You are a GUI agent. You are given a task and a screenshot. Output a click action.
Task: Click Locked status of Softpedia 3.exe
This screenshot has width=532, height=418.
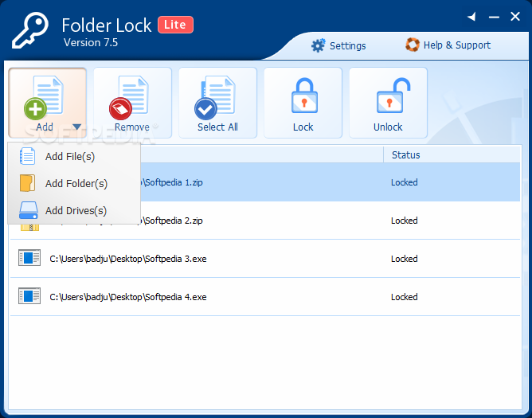[404, 259]
